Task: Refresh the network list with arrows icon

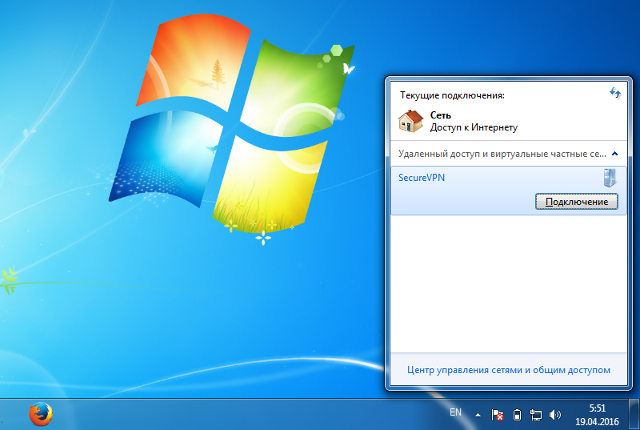Action: pyautogui.click(x=615, y=93)
